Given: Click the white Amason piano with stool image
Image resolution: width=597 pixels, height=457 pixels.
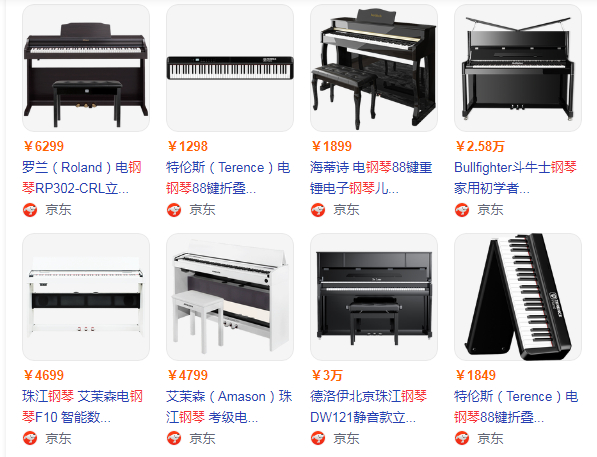Looking at the screenshot, I should click(230, 297).
